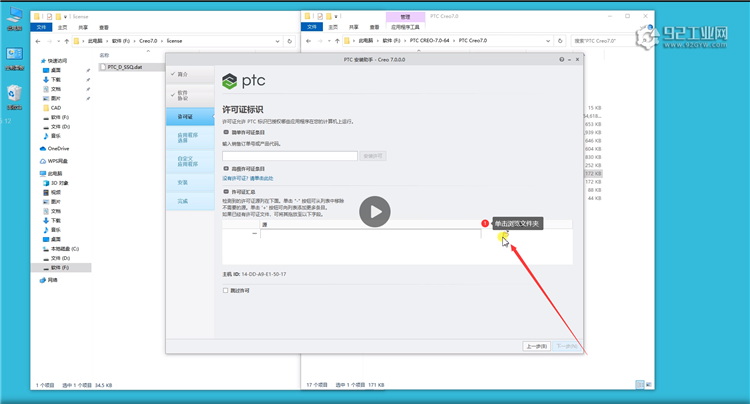Screen dimensions: 750x404
Task: Click Back arrow in license explorer window
Action: coord(38,41)
